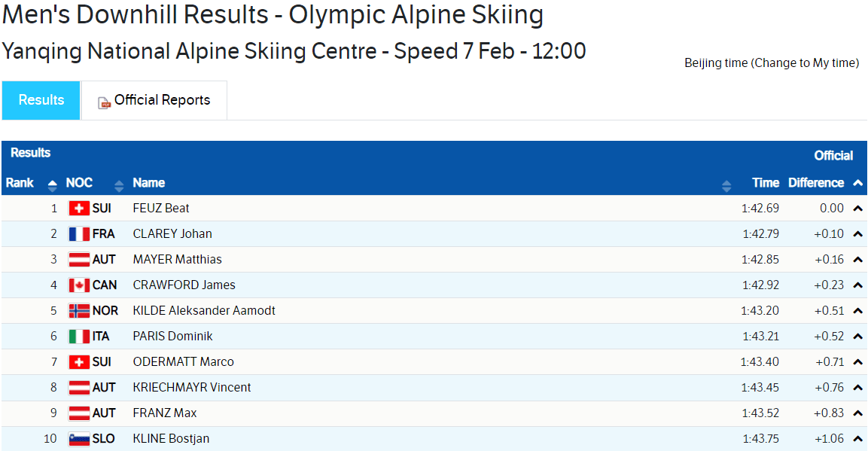Click the Italy flag icon for PARIS Dominik
Screen dimensions: 868x451
[79, 337]
